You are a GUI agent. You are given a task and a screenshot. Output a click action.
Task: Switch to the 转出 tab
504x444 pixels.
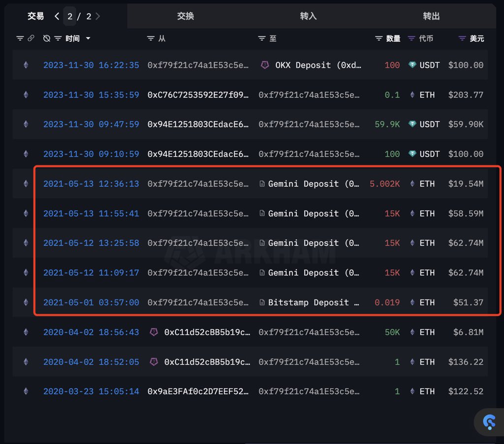(x=431, y=16)
